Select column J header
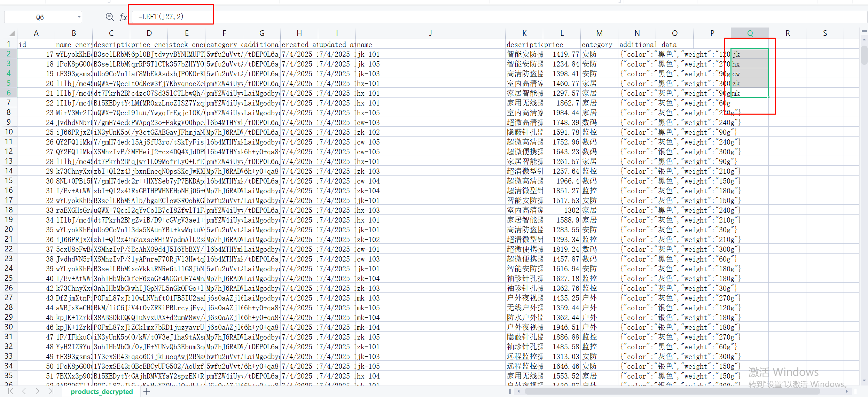Viewport: 868px width, 397px height. (x=430, y=33)
